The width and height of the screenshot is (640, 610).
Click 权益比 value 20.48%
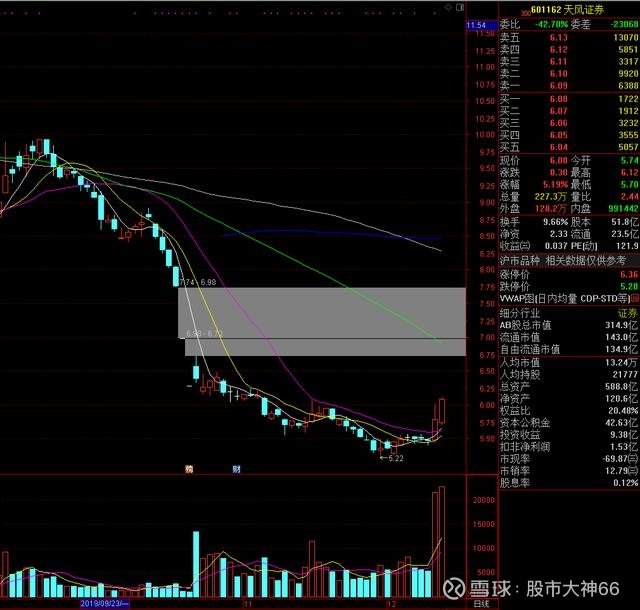[623, 411]
